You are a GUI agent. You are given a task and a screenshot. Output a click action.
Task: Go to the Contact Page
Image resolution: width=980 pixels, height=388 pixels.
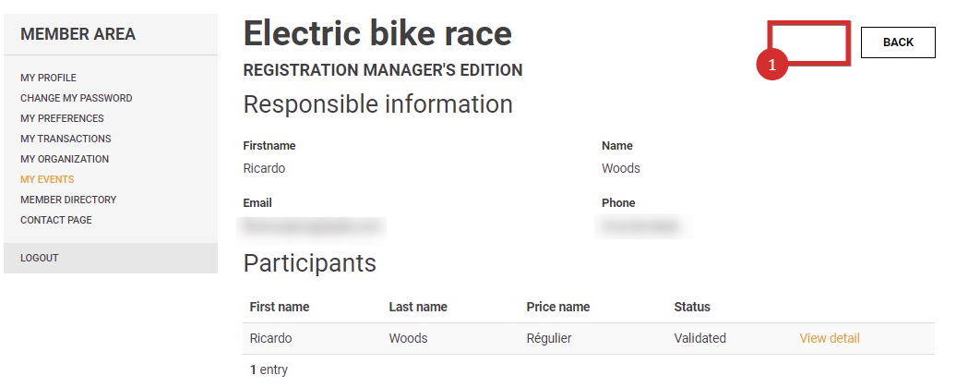tap(55, 220)
